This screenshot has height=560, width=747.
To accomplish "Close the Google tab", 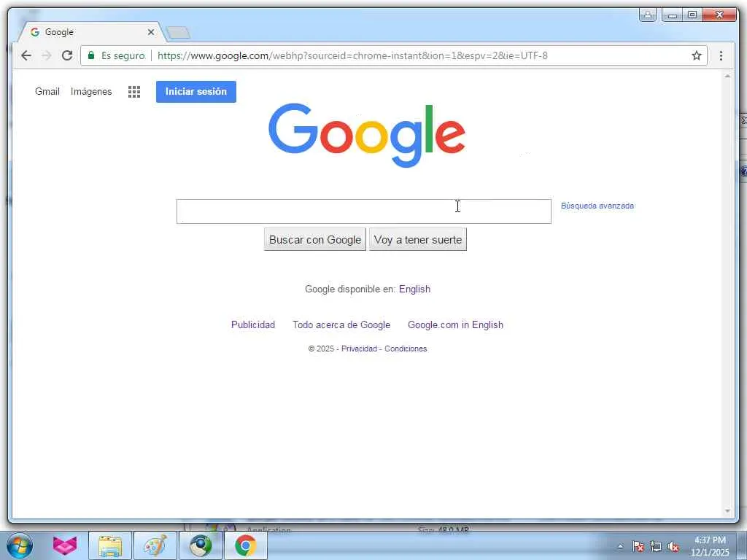I will pyautogui.click(x=151, y=32).
